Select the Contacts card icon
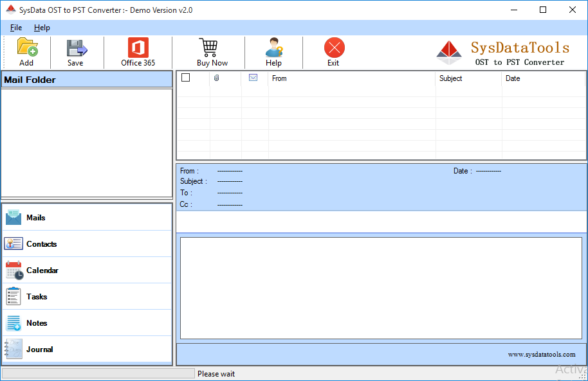The height and width of the screenshot is (381, 588). point(14,244)
